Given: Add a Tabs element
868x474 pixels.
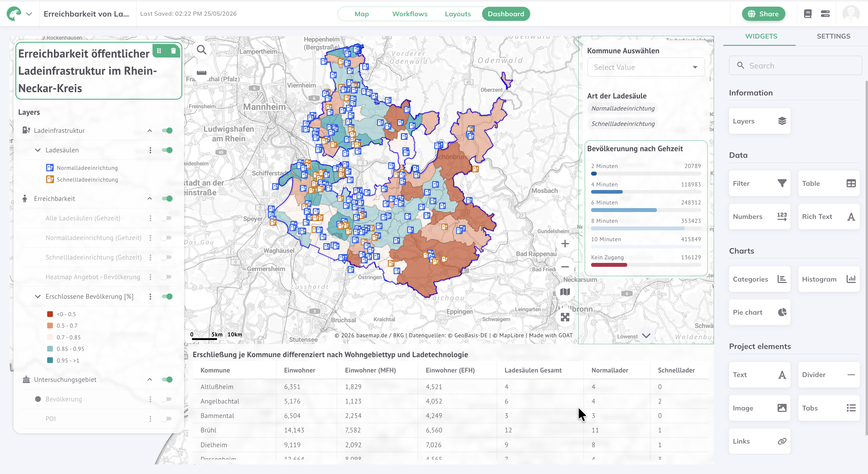Looking at the screenshot, I should (x=829, y=408).
